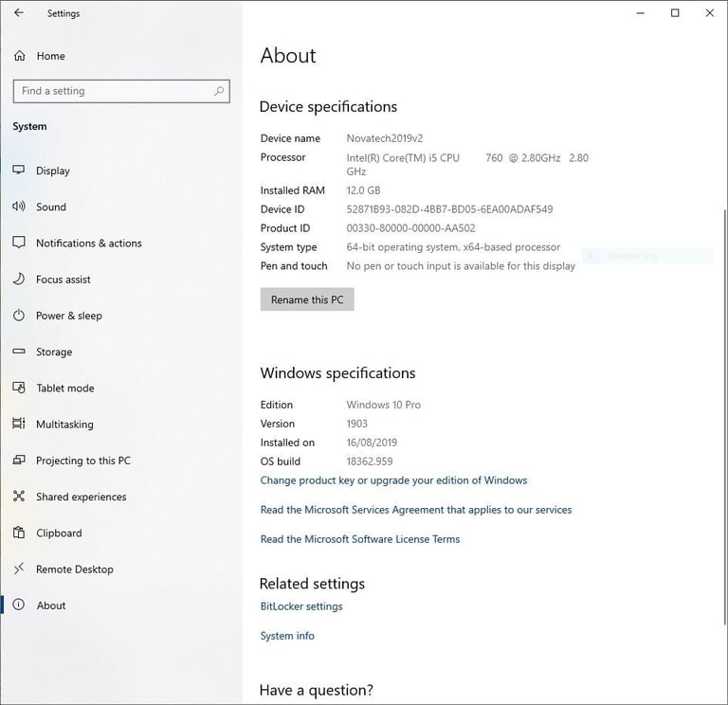Click the Power & sleep icon
Viewport: 728px width, 705px height.
19,316
